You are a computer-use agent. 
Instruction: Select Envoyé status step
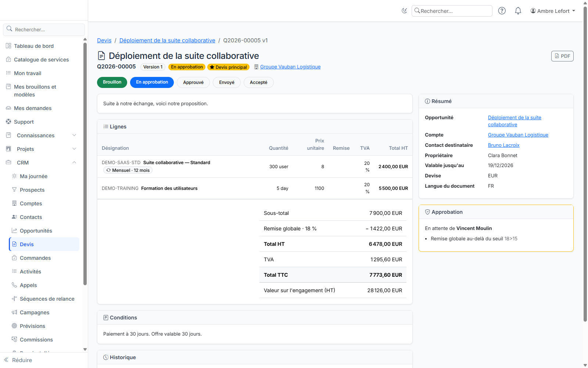227,82
